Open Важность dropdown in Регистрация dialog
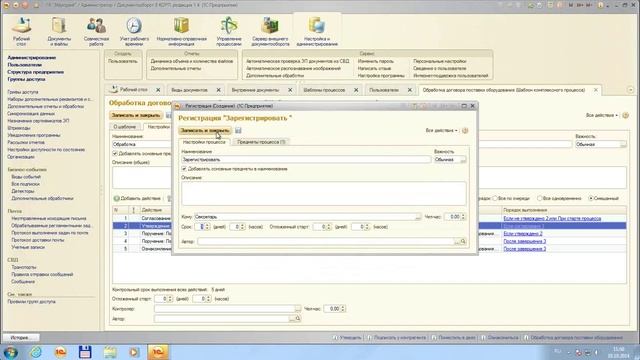This screenshot has width=640, height=360. [463, 160]
